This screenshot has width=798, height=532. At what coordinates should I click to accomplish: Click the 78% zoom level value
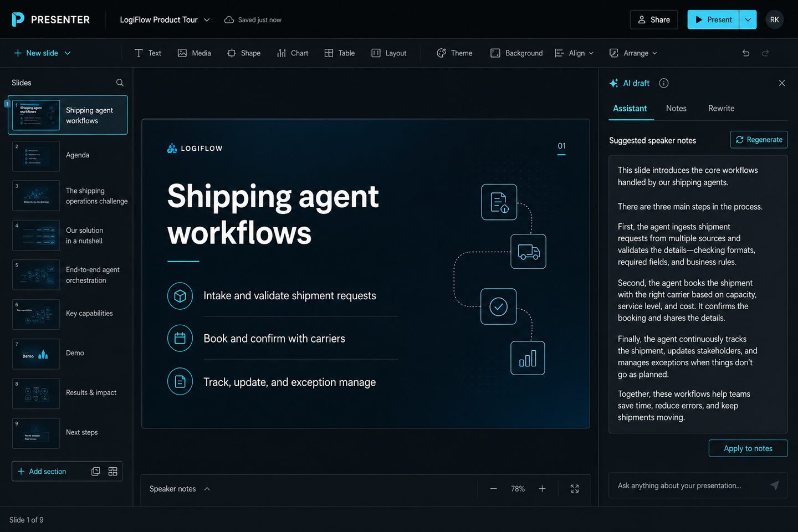518,489
